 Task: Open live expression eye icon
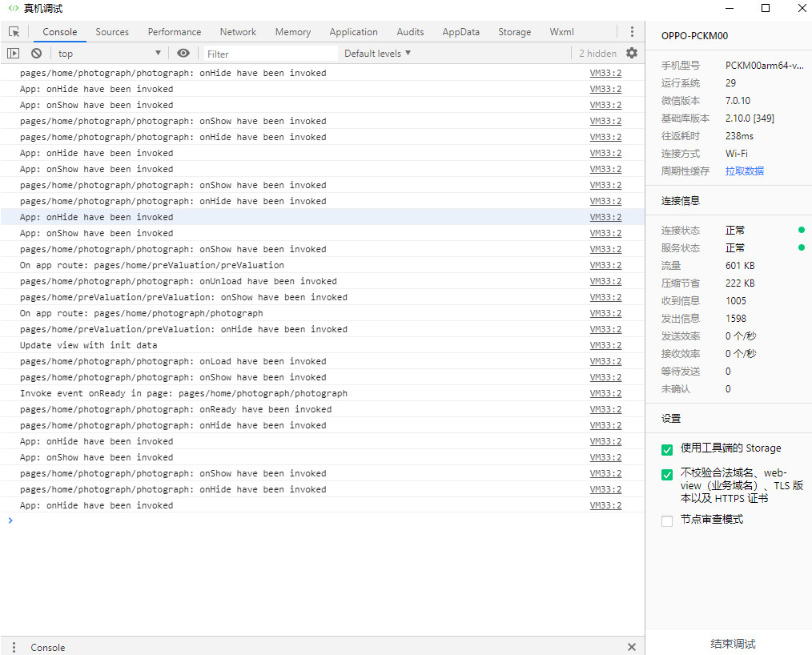183,54
